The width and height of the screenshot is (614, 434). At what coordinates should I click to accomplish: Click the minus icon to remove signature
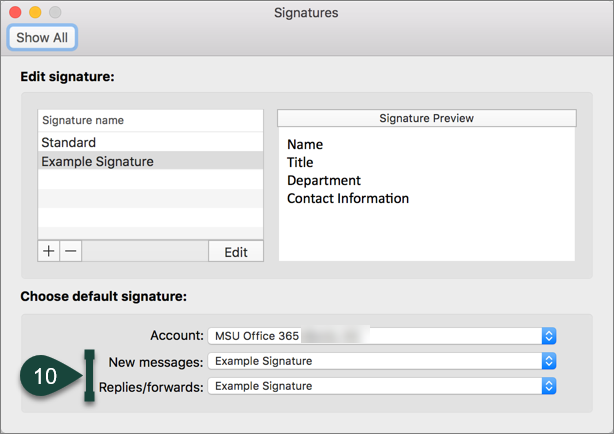tap(71, 252)
